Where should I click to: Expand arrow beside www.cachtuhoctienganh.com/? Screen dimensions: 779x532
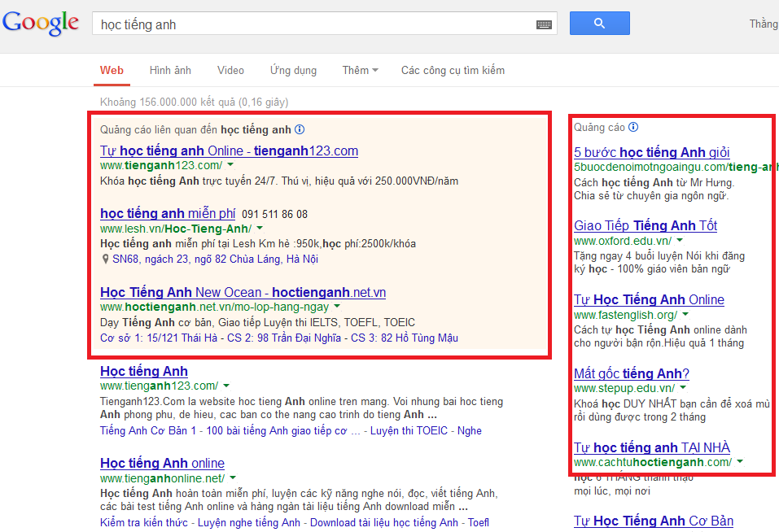tap(740, 461)
